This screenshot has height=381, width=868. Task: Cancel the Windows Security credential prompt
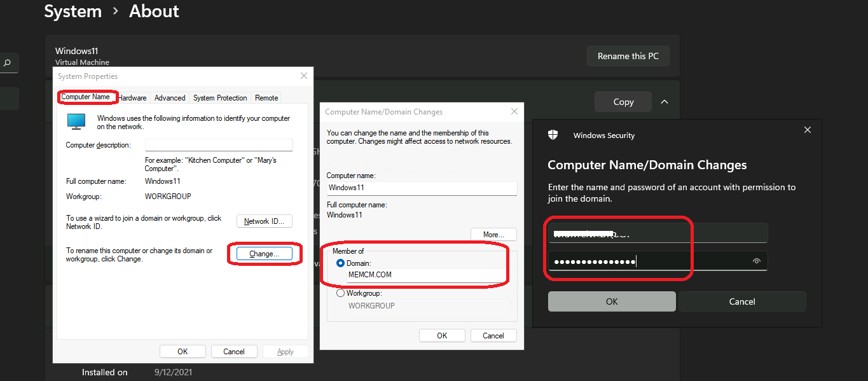pyautogui.click(x=742, y=301)
